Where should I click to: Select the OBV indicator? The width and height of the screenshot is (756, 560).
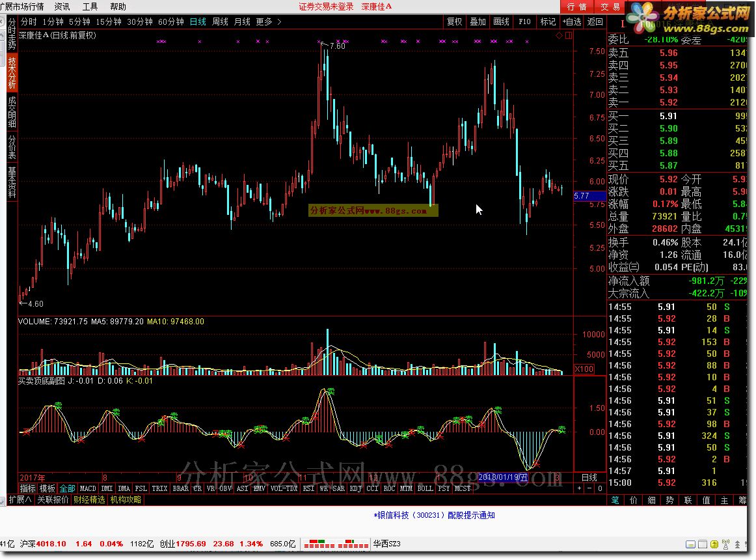[x=225, y=488]
